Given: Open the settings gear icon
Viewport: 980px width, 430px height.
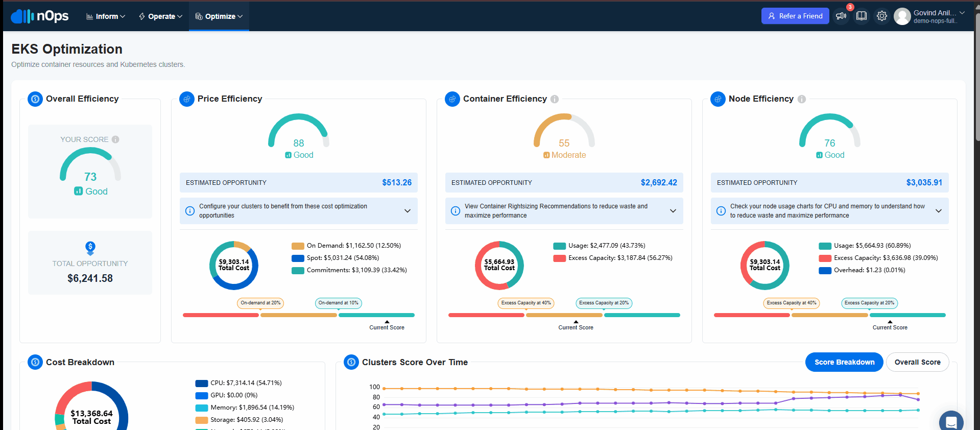Looking at the screenshot, I should point(882,16).
